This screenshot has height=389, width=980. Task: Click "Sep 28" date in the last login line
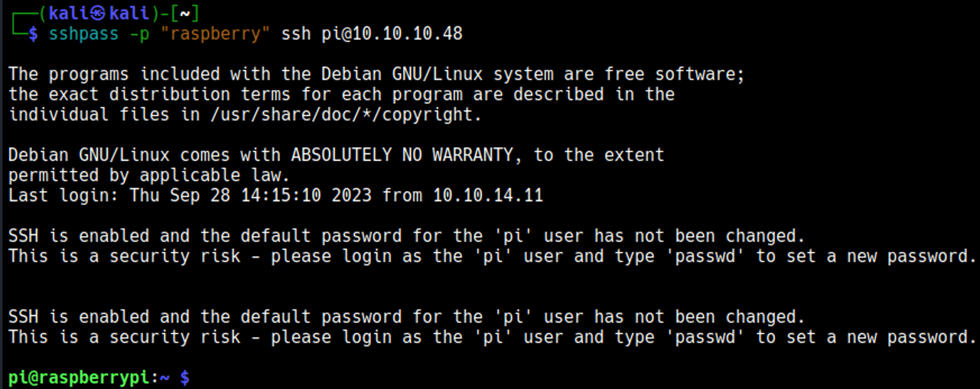200,196
